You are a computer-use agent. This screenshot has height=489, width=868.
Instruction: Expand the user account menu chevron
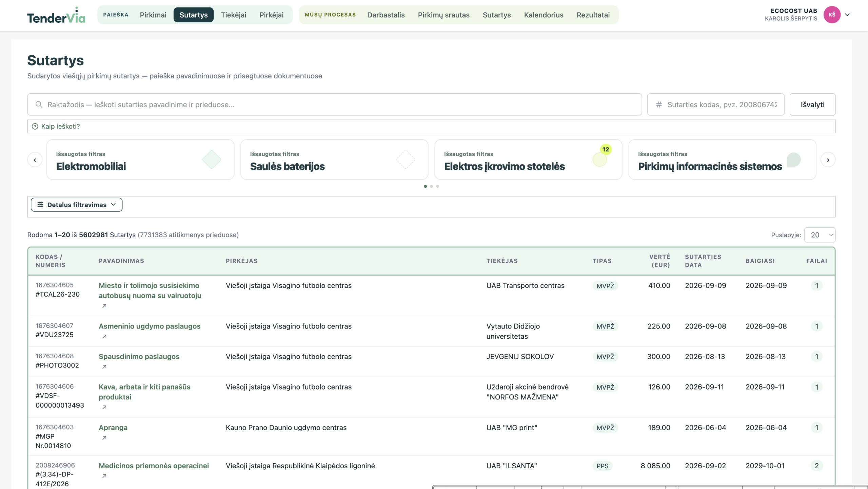pyautogui.click(x=847, y=15)
